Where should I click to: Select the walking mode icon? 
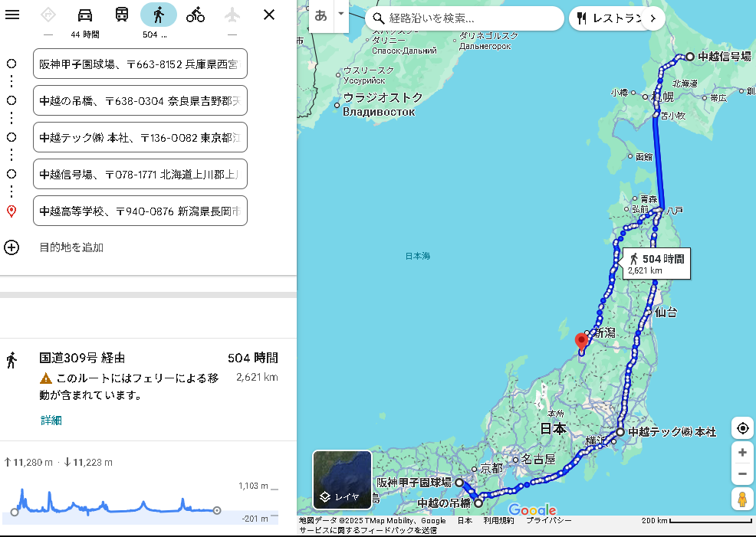click(159, 15)
